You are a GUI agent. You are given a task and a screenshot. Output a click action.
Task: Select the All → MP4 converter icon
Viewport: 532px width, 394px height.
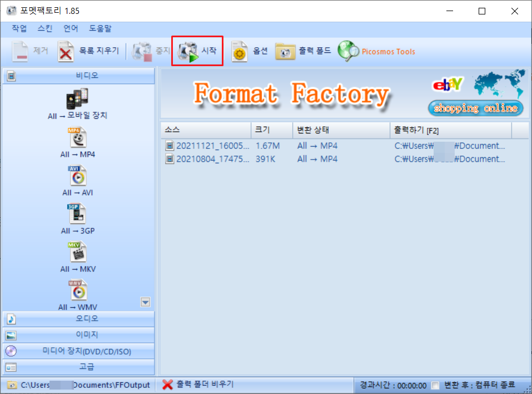pos(78,137)
